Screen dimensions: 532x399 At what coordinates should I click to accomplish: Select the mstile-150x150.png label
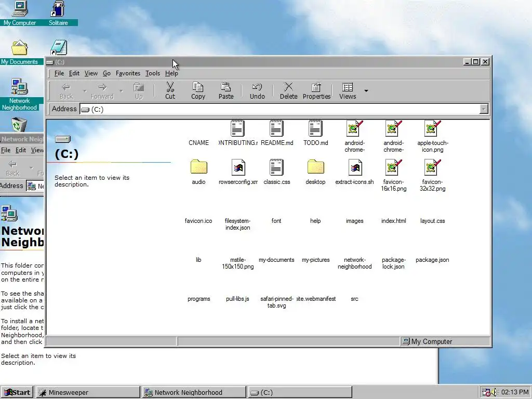pyautogui.click(x=237, y=263)
